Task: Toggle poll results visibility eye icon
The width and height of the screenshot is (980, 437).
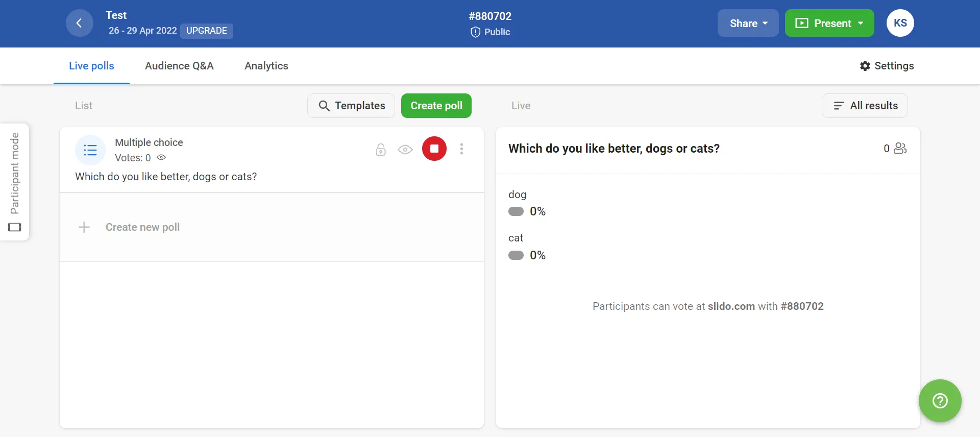Action: point(405,150)
